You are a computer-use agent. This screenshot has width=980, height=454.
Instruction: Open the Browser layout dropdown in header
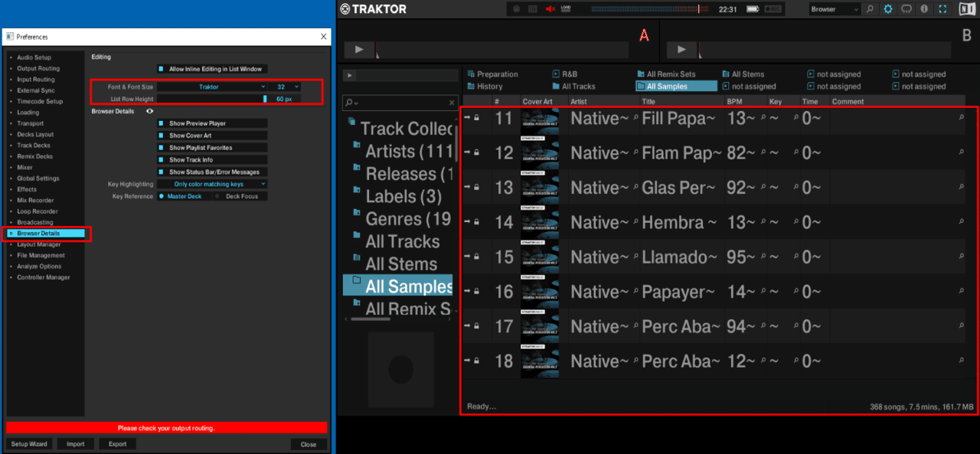pos(835,9)
